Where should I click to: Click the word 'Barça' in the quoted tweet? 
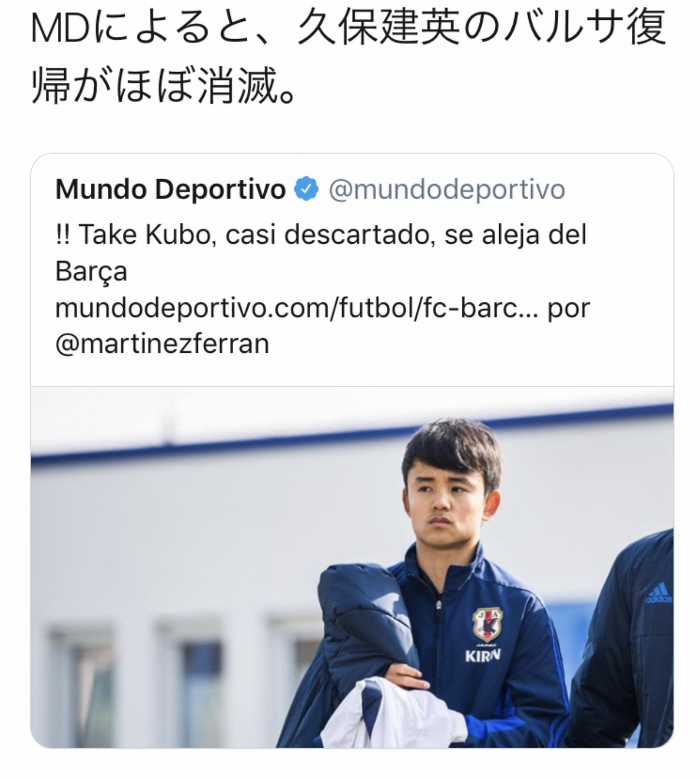click(91, 272)
